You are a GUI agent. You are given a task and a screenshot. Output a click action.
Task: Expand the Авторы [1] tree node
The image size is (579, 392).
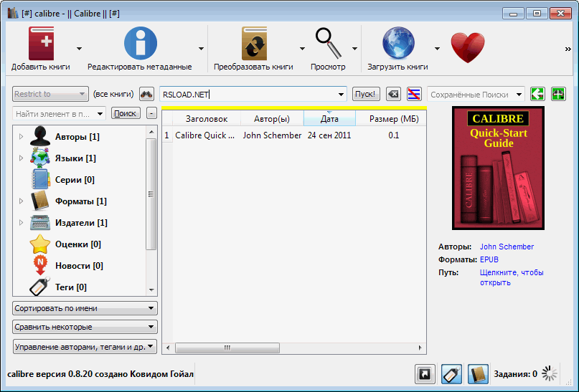[x=21, y=136]
